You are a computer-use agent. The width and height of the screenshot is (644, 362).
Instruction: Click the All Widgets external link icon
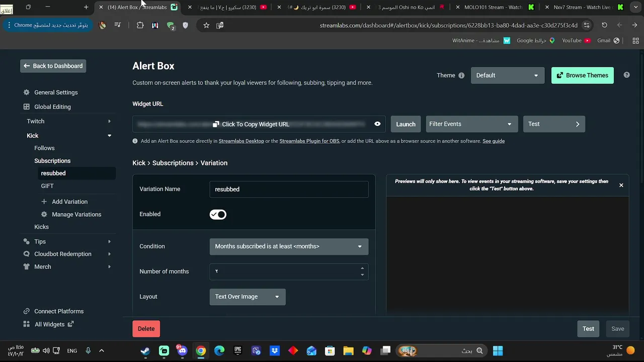(71, 324)
